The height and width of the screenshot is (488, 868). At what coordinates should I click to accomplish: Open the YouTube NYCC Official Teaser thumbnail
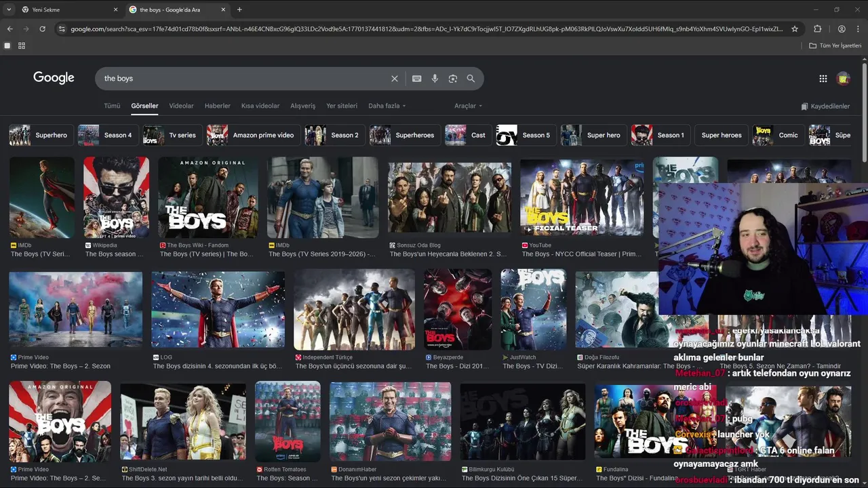[x=582, y=198]
